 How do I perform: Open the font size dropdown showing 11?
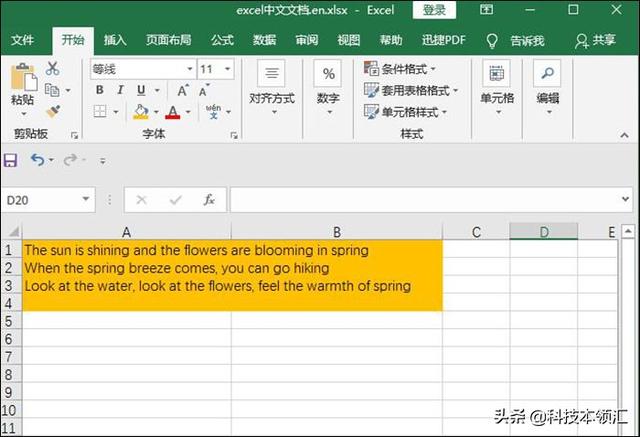click(228, 69)
